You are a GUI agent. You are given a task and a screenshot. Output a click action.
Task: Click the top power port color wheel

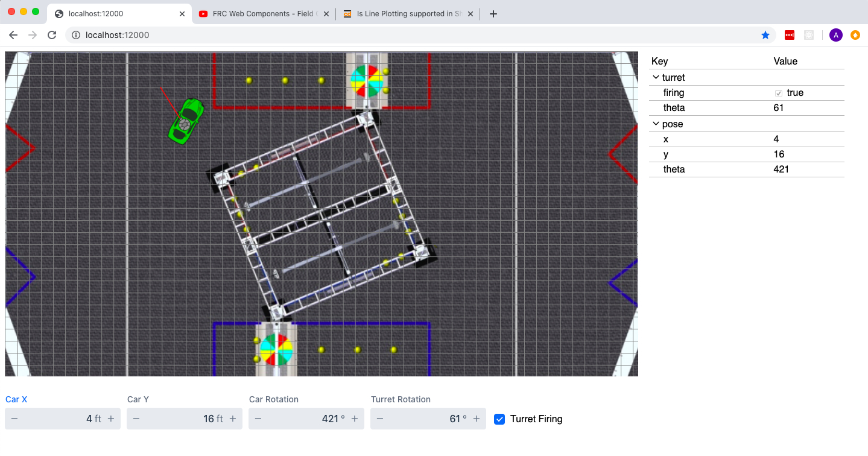pos(367,81)
